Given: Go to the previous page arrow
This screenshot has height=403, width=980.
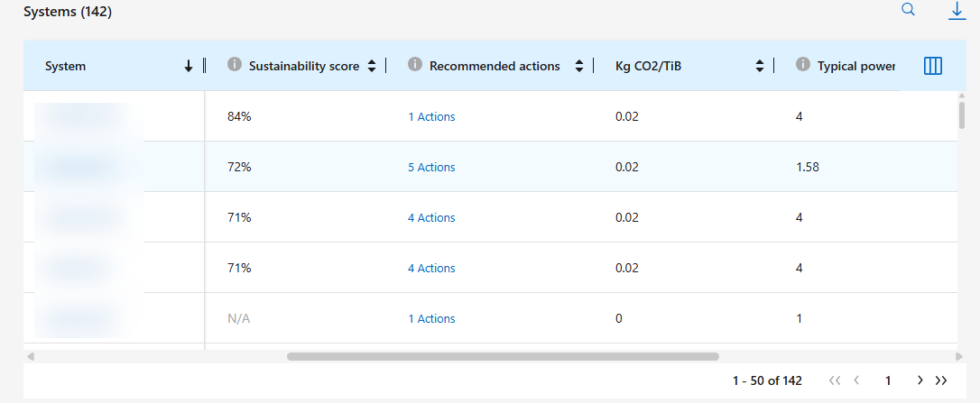Looking at the screenshot, I should coord(856,380).
